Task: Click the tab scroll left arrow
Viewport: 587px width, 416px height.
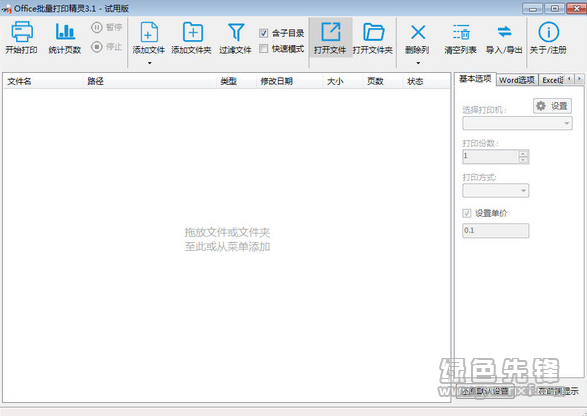Action: [x=569, y=79]
